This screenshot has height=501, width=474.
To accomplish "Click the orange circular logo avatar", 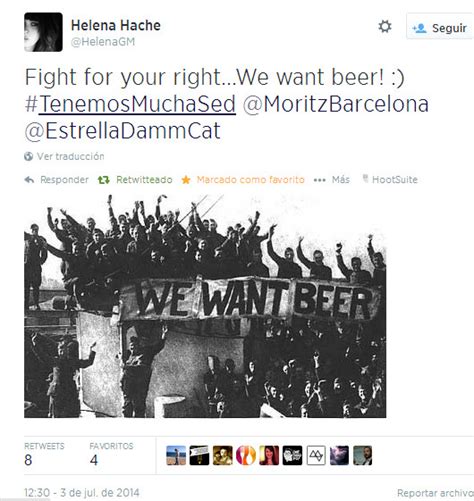I will [246, 455].
